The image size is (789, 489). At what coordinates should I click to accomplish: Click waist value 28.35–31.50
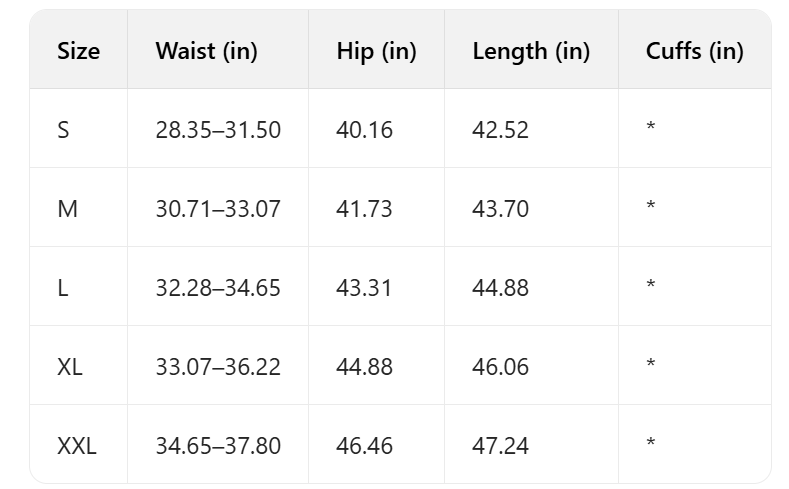[x=218, y=130]
